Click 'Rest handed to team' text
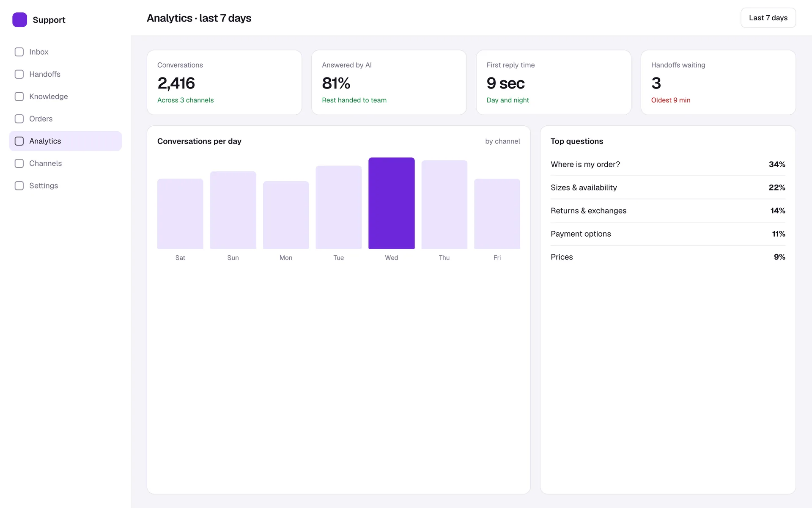Viewport: 812px width, 508px height. point(354,100)
